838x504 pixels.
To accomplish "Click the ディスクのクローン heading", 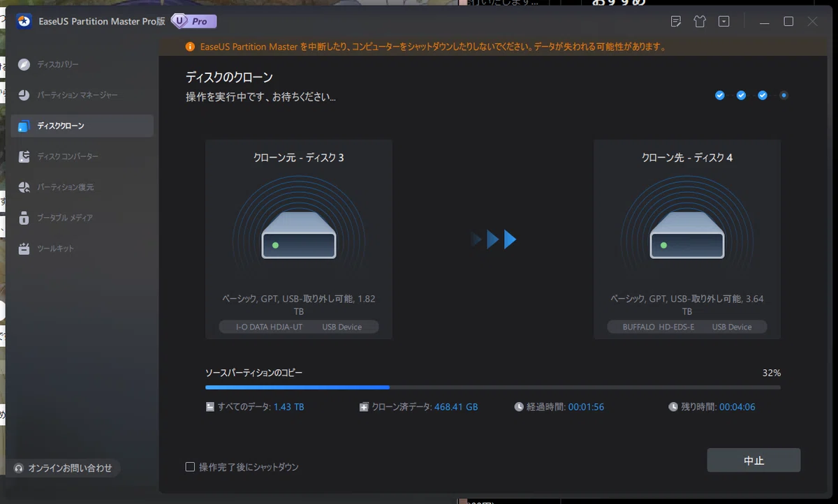I will pyautogui.click(x=229, y=77).
